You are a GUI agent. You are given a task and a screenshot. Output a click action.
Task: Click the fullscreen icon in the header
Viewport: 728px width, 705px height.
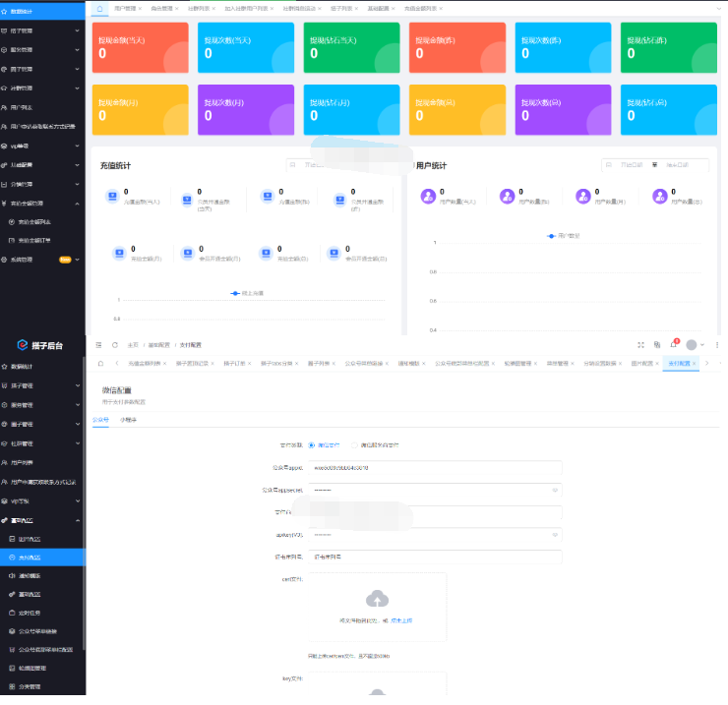[641, 344]
